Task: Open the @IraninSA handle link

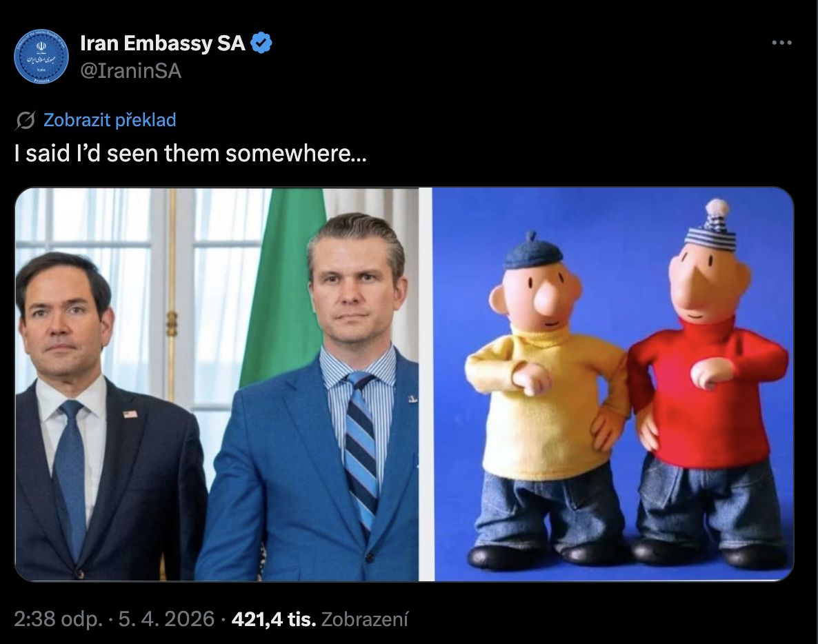Action: [131, 70]
